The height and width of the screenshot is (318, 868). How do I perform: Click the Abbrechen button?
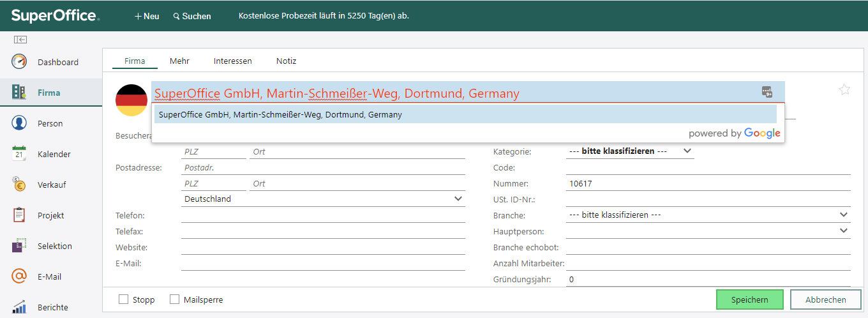point(825,299)
